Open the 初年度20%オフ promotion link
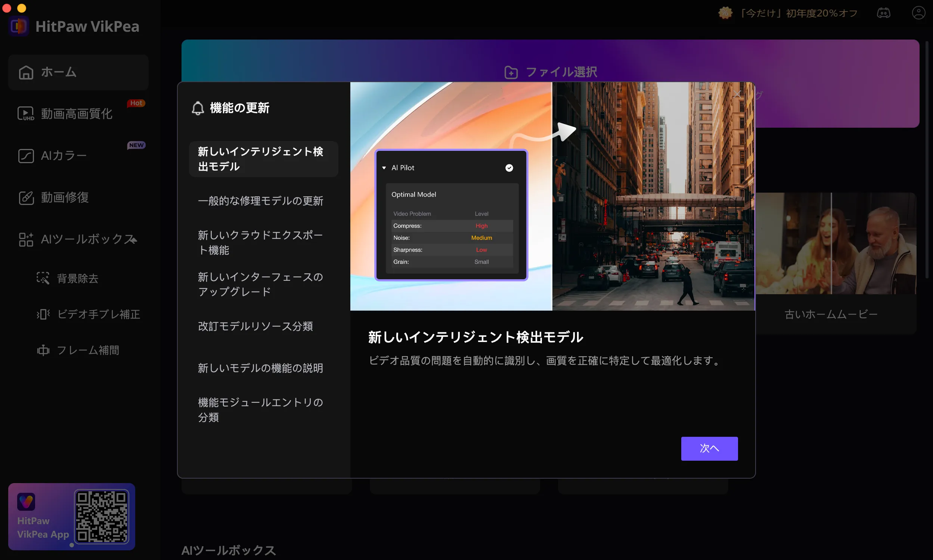This screenshot has height=560, width=933. click(798, 13)
